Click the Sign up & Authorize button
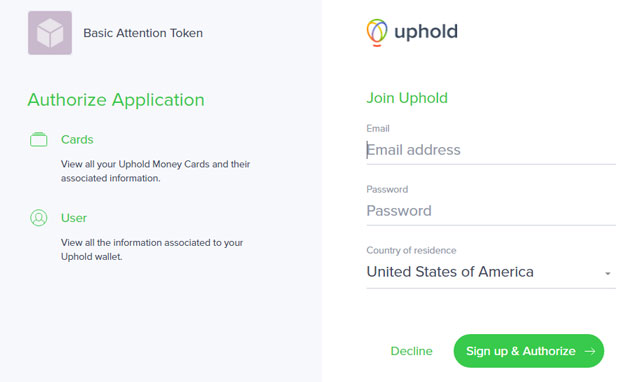The height and width of the screenshot is (382, 637). coord(529,351)
